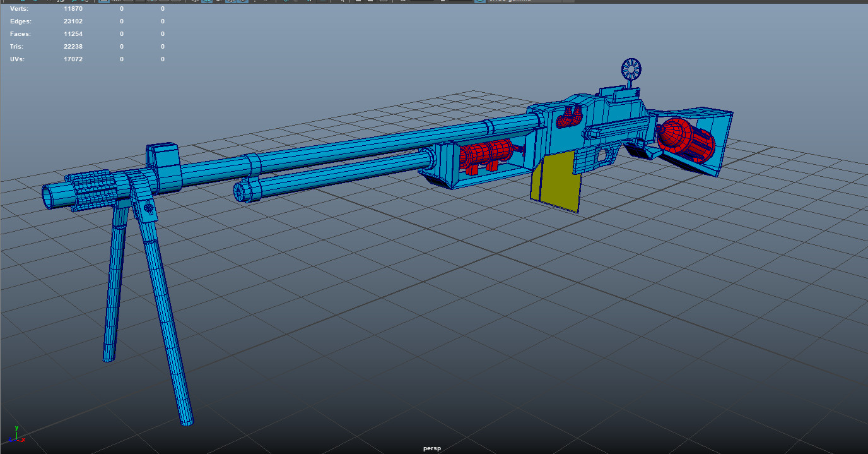The width and height of the screenshot is (868, 454).
Task: Toggle the viewport grid icon
Action: [103, 3]
